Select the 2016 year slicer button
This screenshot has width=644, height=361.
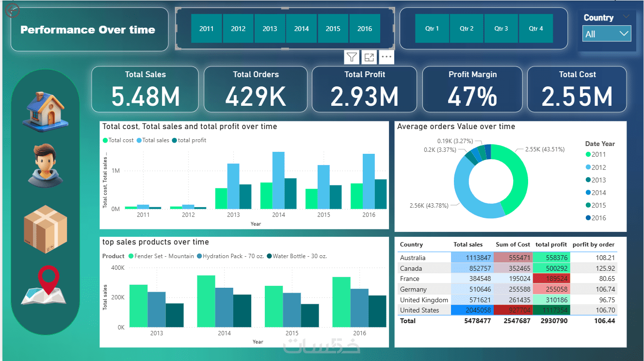(x=365, y=29)
